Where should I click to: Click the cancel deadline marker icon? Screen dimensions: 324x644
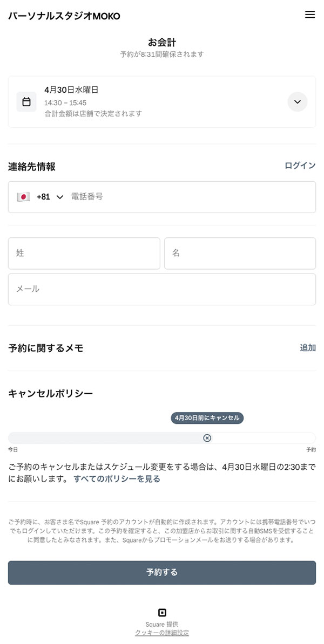[207, 438]
